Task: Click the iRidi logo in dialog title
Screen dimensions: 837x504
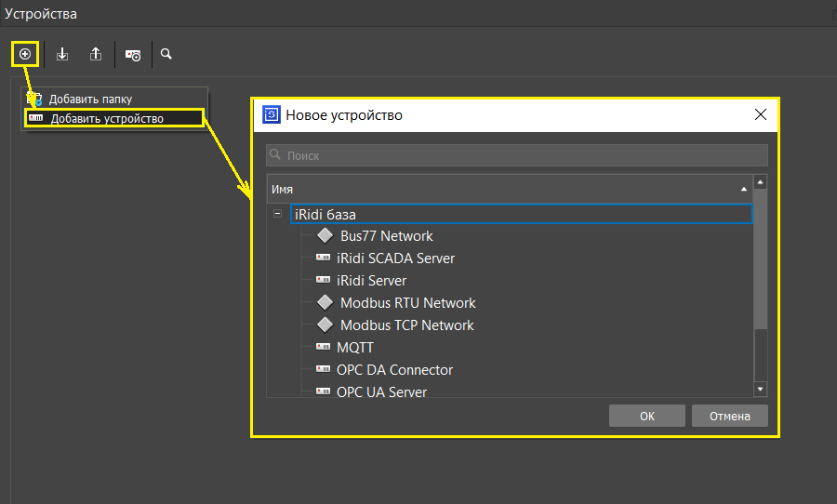Action: point(272,115)
